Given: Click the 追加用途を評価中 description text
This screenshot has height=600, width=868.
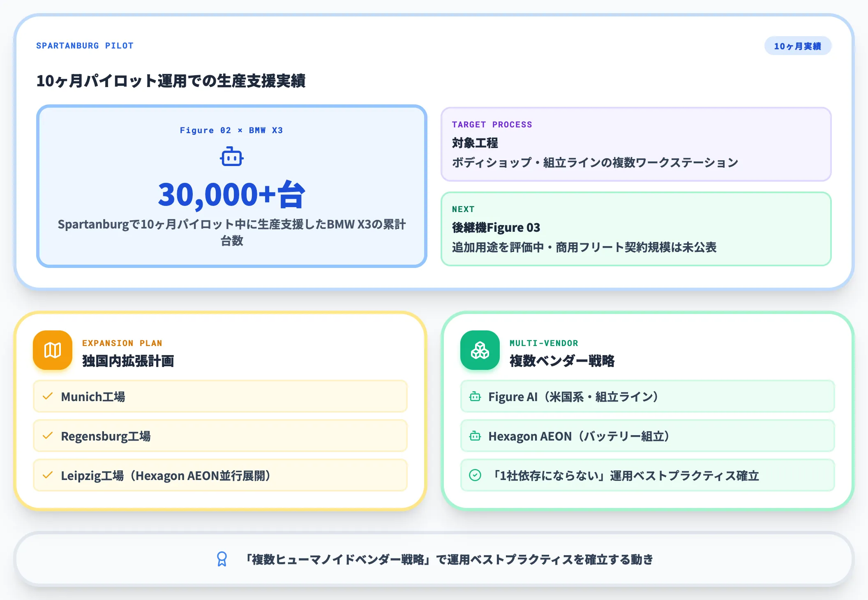Looking at the screenshot, I should [584, 247].
